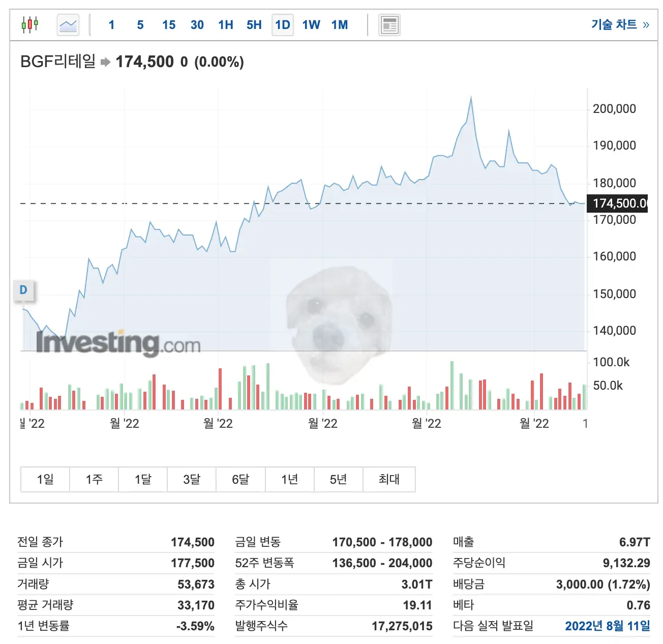Switch to the 1W timeframe
663x644 pixels.
tap(312, 24)
